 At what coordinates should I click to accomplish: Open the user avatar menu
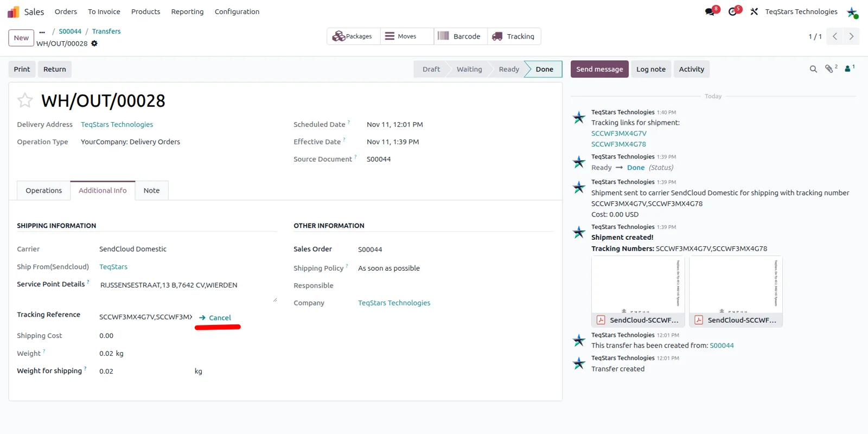[x=852, y=12]
